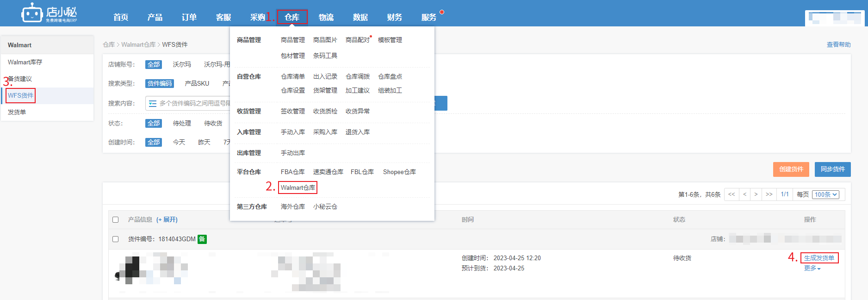Select 退货入库 under 入库管理
Image resolution: width=868 pixels, height=300 pixels.
358,132
